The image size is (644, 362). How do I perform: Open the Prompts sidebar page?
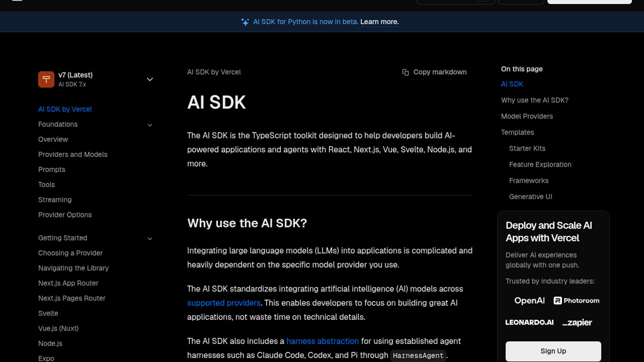coord(52,170)
